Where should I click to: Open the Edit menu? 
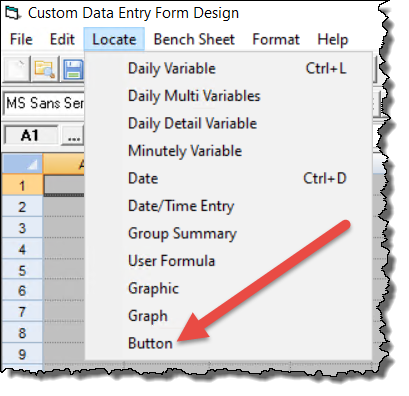pos(62,39)
